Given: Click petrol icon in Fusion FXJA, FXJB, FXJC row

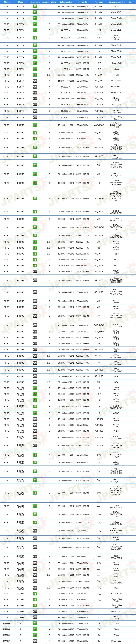Looking at the screenshot, I should pos(35,600).
